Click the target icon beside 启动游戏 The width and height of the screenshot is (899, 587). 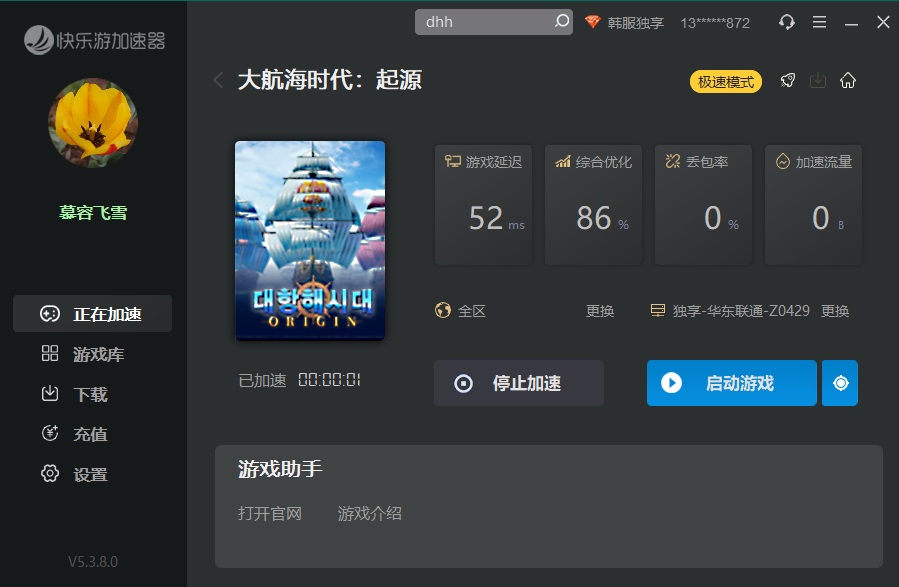coord(840,383)
